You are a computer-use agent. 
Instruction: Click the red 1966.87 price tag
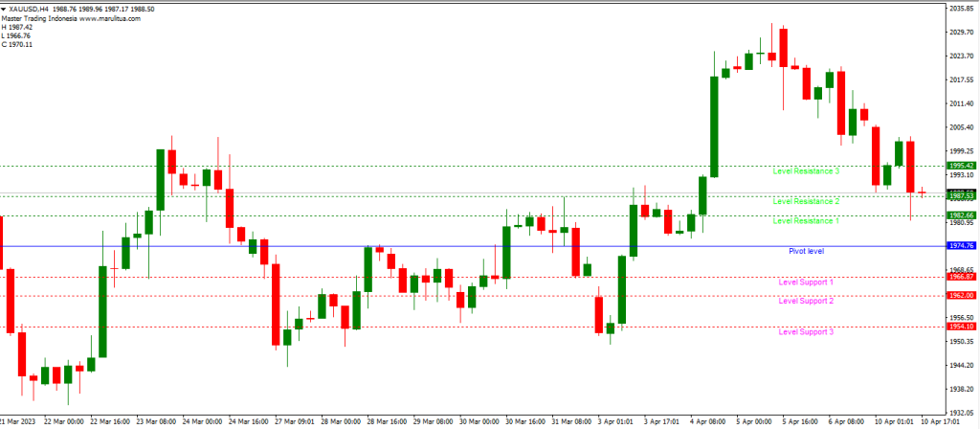961,277
